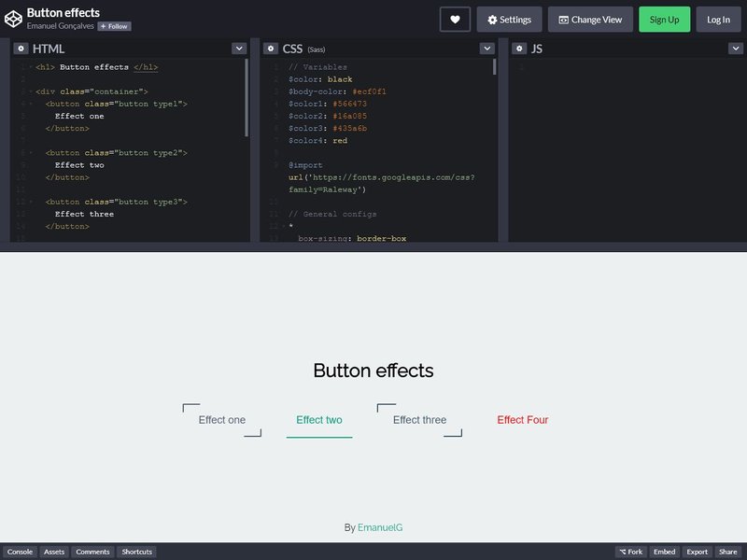The height and width of the screenshot is (560, 747).
Task: Click the Embed icon in the footer
Action: 665,552
